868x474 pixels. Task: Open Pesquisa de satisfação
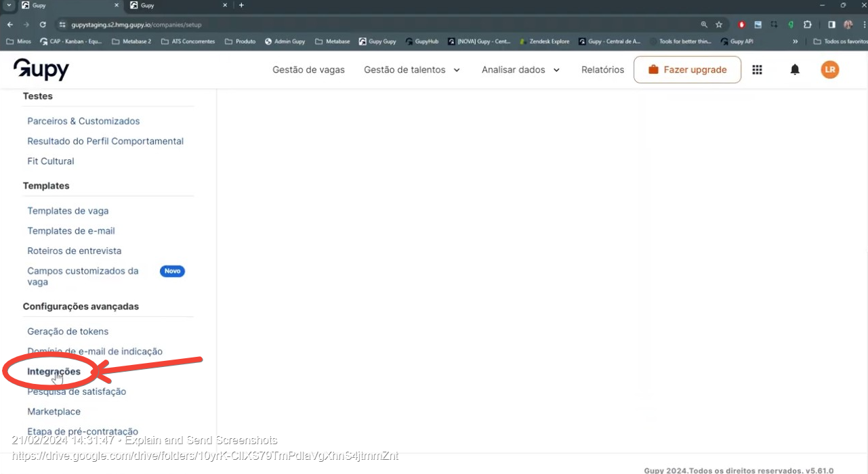pos(77,391)
